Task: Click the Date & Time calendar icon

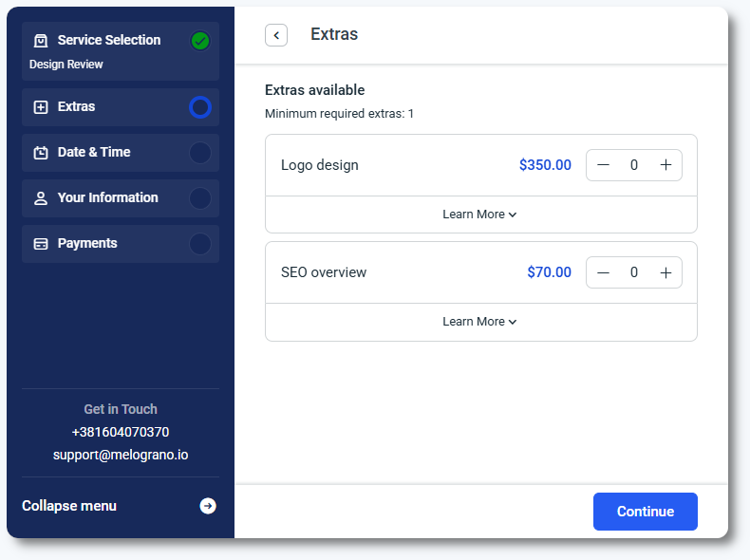Action: click(41, 153)
